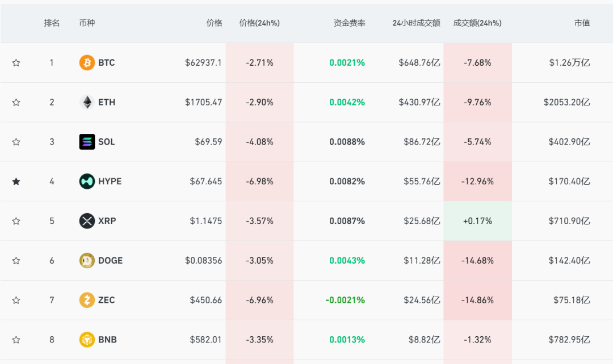Screen dimensions: 613x364
Task: Sort by 市值 column header
Action: click(582, 23)
